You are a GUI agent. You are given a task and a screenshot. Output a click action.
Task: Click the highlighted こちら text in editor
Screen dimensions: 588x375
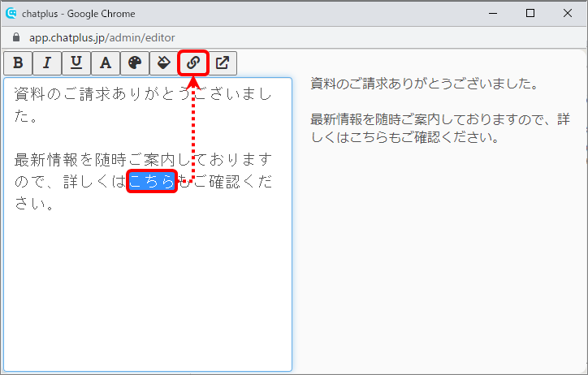152,181
